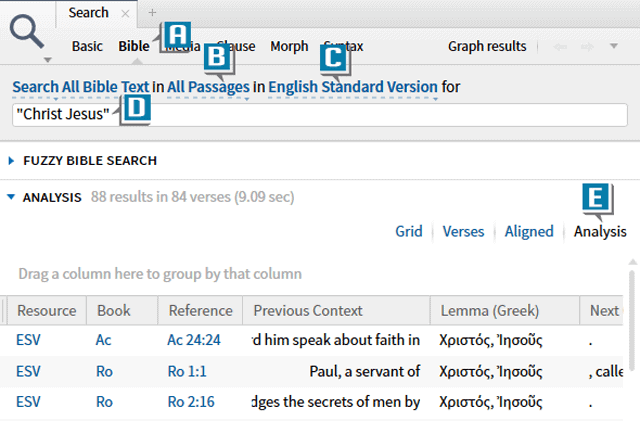640x421 pixels.
Task: Click the Graph results button
Action: 486,46
